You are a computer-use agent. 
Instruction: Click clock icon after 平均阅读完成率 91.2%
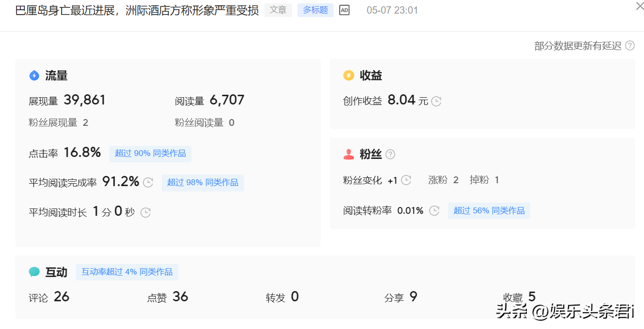(x=148, y=183)
